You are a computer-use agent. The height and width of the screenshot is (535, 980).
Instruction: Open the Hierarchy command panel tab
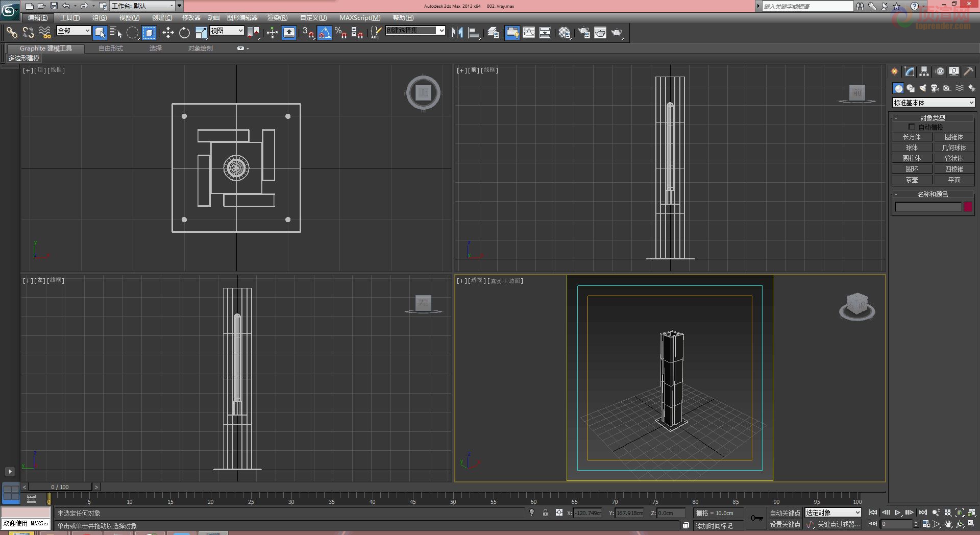[x=924, y=71]
